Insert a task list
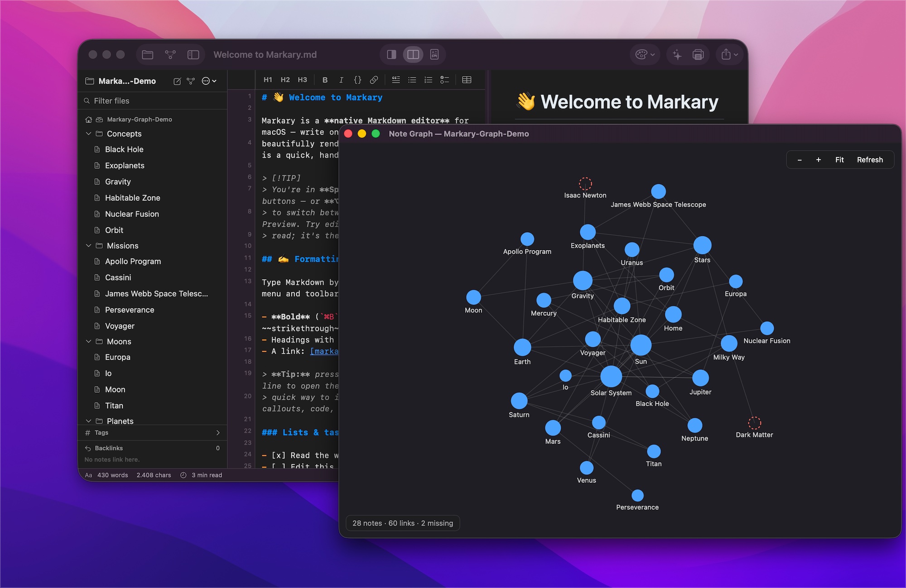Viewport: 906px width, 588px height. pos(444,80)
